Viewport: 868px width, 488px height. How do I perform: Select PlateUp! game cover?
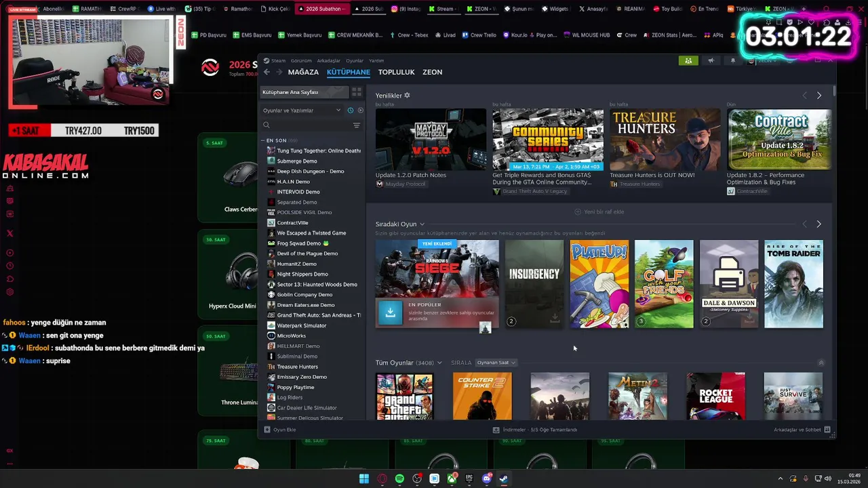[599, 284]
